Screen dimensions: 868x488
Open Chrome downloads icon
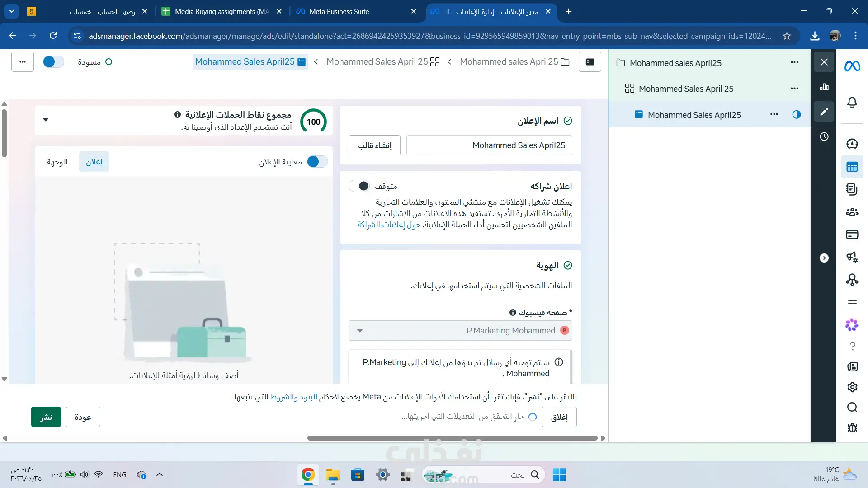coord(815,36)
